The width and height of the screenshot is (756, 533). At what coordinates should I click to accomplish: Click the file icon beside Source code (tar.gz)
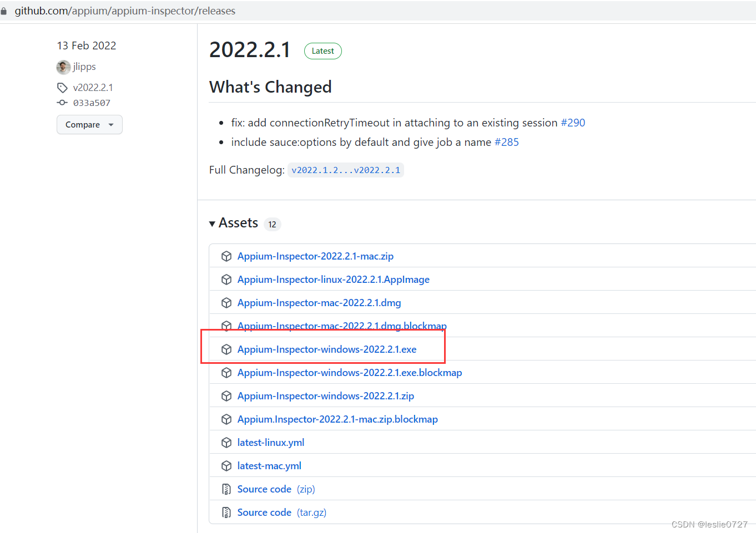point(226,512)
